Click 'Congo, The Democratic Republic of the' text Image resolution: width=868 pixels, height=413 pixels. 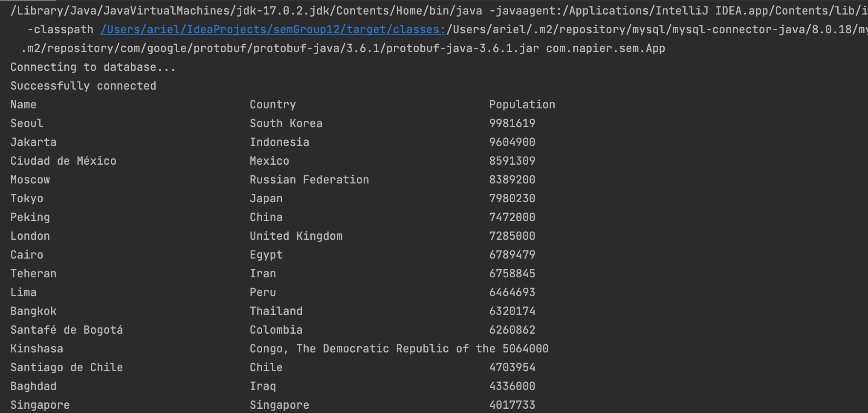(373, 349)
